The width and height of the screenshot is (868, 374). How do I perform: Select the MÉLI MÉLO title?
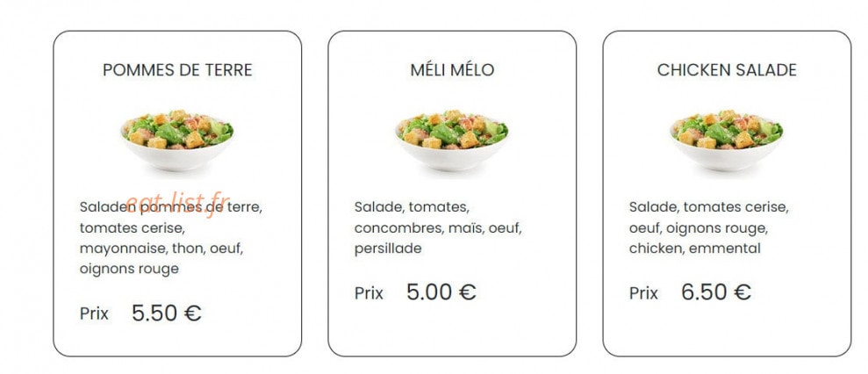452,70
